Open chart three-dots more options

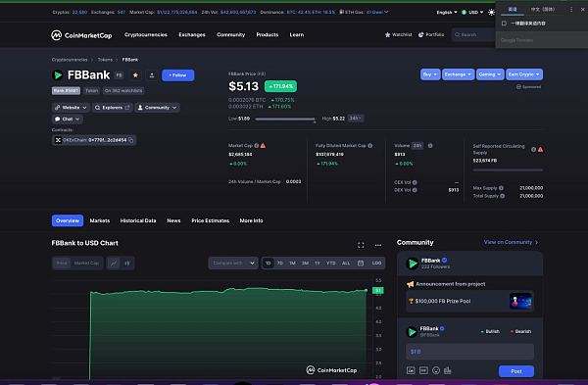378,245
